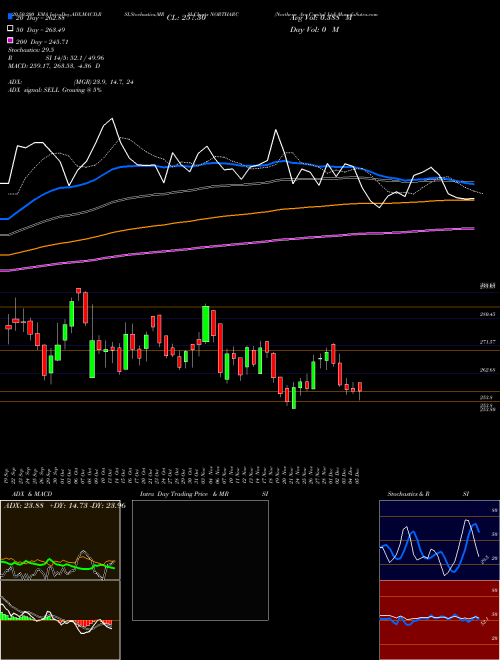Click the 05 Dec date label on axis
The image size is (500, 660).
[x=357, y=475]
